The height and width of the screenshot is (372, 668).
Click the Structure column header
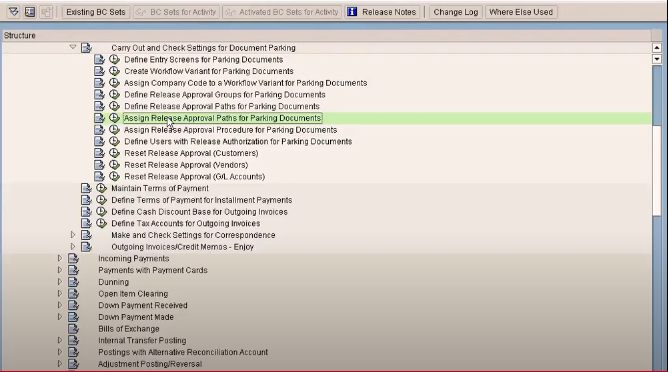[x=326, y=35]
